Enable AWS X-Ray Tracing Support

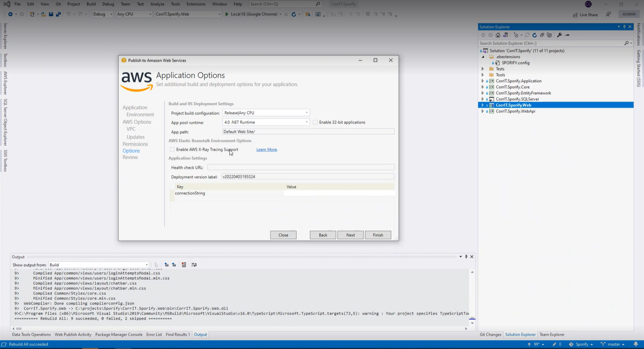click(173, 149)
